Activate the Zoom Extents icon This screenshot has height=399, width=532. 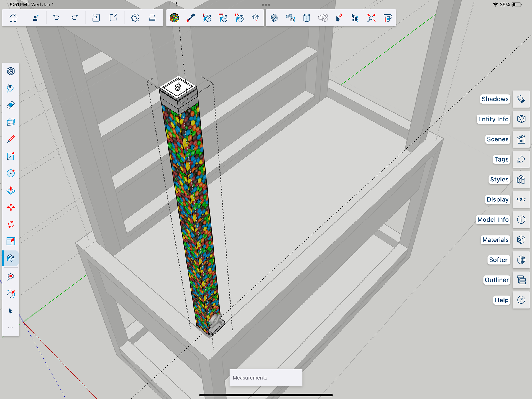371,18
